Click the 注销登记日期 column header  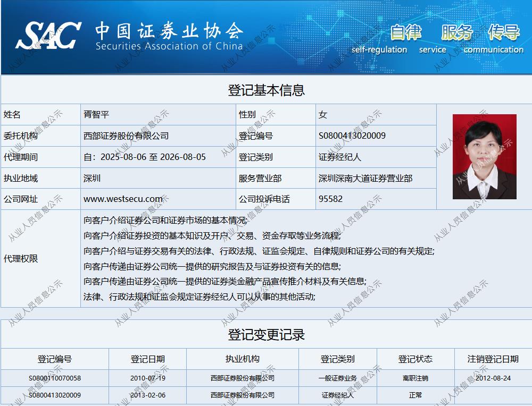[x=493, y=359]
